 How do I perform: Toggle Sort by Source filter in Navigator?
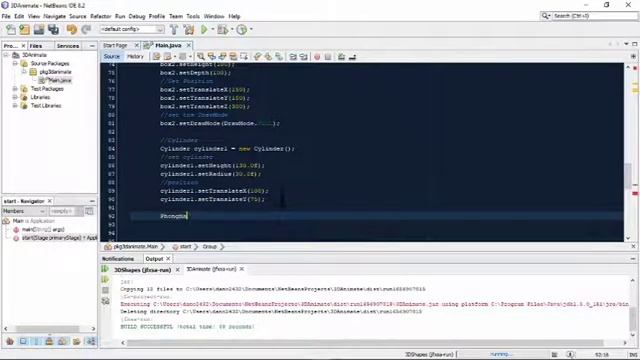point(91,341)
